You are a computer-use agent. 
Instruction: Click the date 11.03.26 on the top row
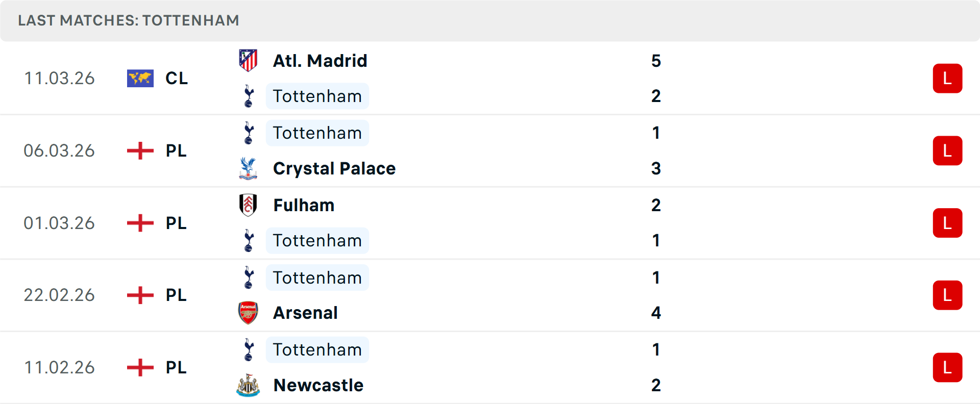[x=59, y=78]
